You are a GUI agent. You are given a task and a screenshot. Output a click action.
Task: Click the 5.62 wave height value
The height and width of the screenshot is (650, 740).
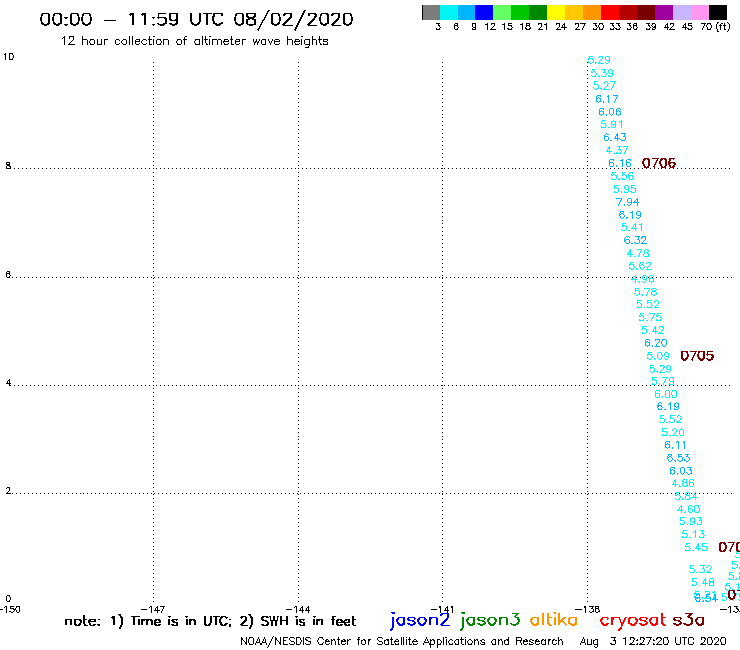coord(640,266)
